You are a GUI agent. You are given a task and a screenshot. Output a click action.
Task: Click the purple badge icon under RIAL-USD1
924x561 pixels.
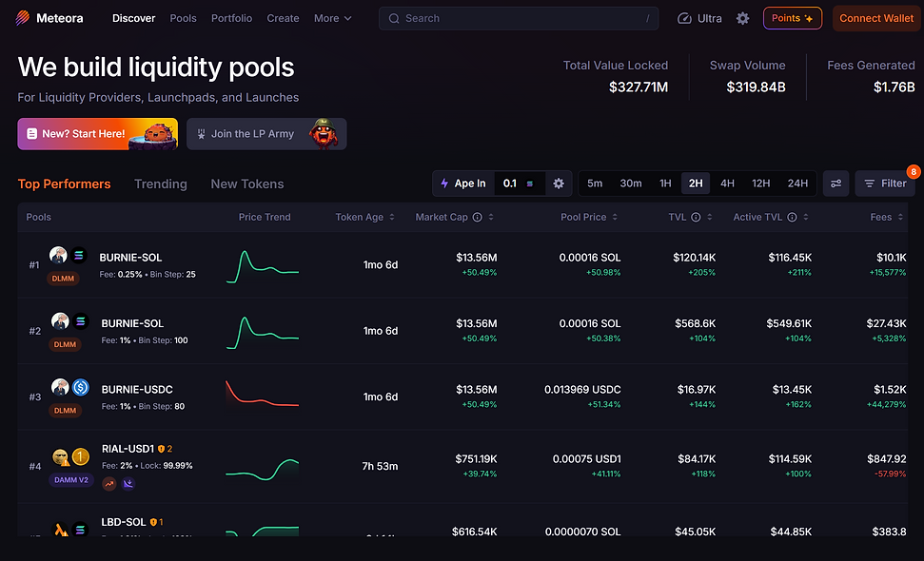click(x=128, y=484)
